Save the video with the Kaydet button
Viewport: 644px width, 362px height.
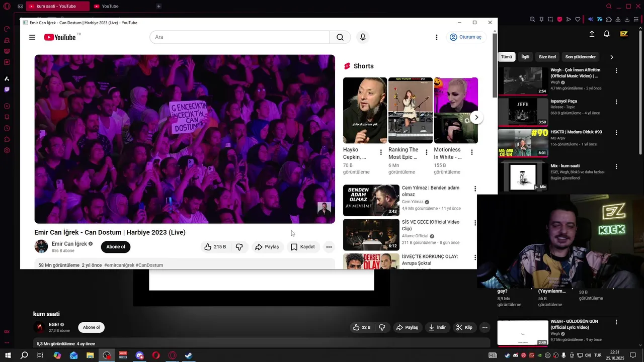303,247
